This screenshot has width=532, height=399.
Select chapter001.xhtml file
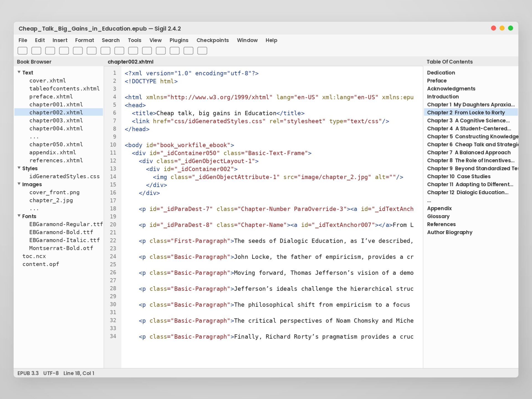[56, 105]
